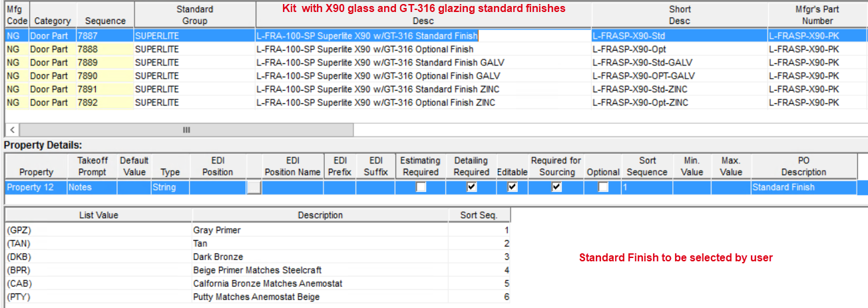Select the sequence 7888 Optional Finish row
The width and height of the screenshot is (868, 308).
(x=365, y=49)
